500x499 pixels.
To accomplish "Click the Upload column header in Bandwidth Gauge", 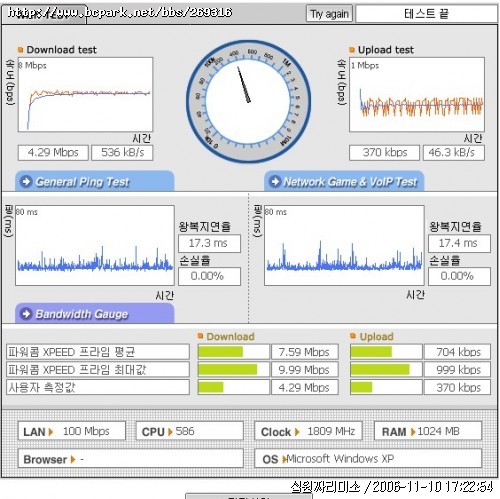I will 376,336.
